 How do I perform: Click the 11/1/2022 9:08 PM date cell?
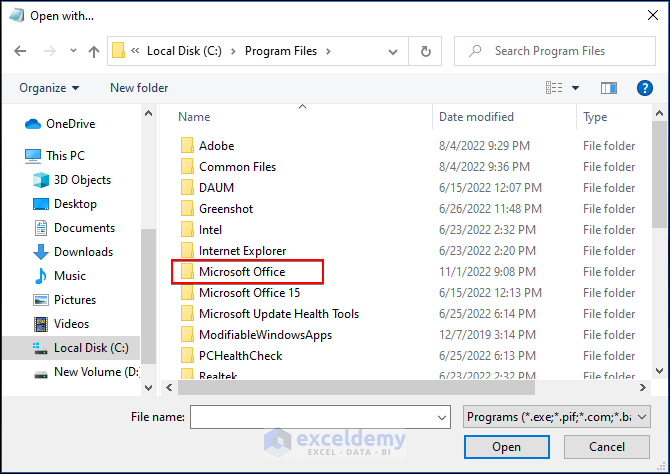[487, 272]
